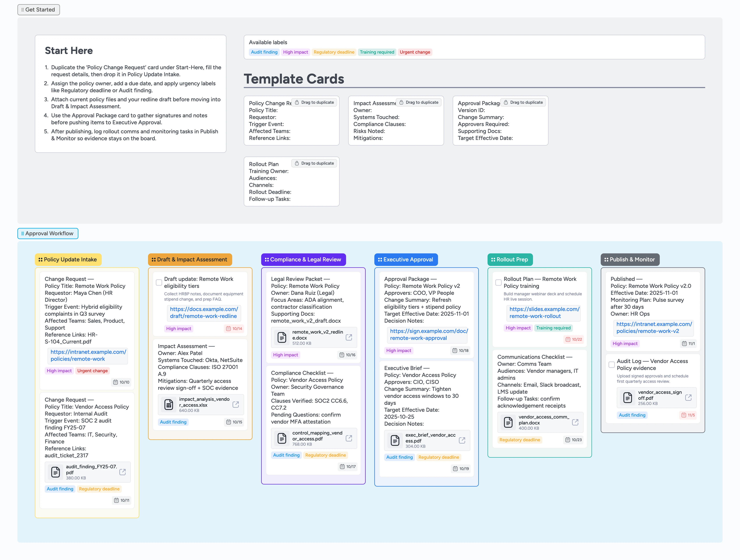
Task: Click the 10/22 due date badge on Rollout Plan
Action: (x=573, y=339)
